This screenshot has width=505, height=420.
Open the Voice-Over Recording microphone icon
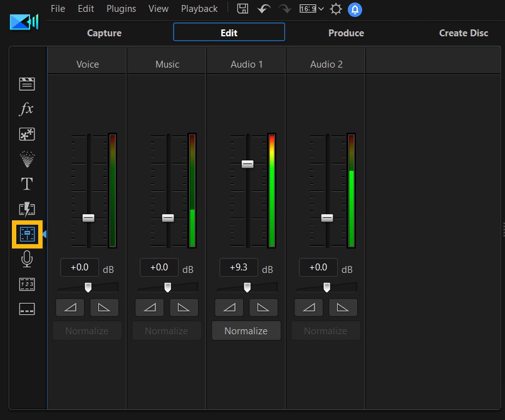click(x=27, y=259)
